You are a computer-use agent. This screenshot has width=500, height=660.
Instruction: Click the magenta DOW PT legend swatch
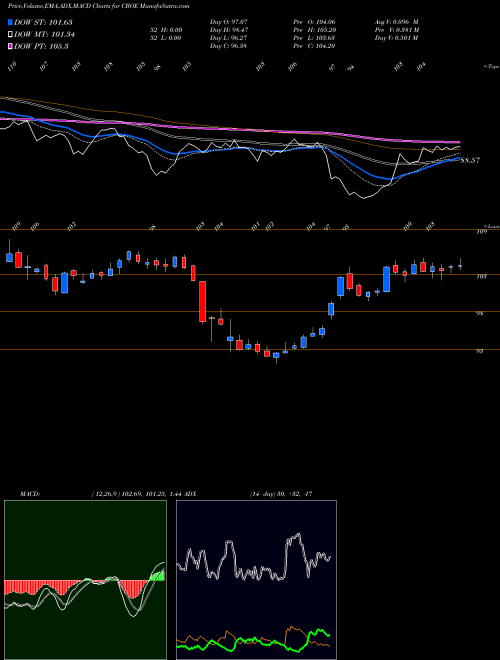[10, 46]
